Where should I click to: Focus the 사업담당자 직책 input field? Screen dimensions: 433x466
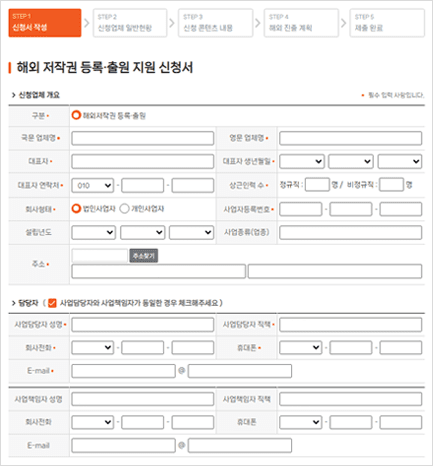click(351, 325)
